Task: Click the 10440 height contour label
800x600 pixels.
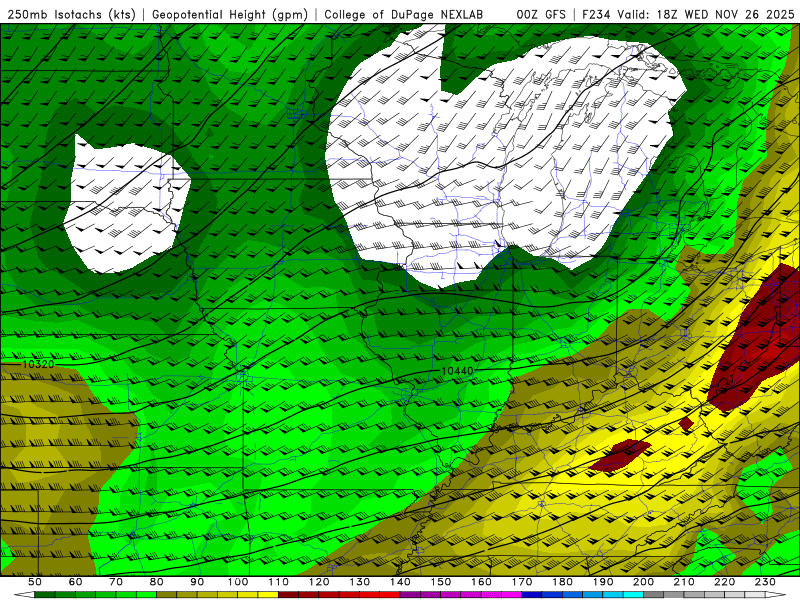Action: pos(457,371)
